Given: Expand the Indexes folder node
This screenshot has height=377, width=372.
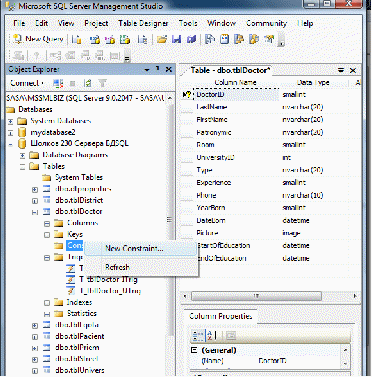Looking at the screenshot, I should coord(47,303).
